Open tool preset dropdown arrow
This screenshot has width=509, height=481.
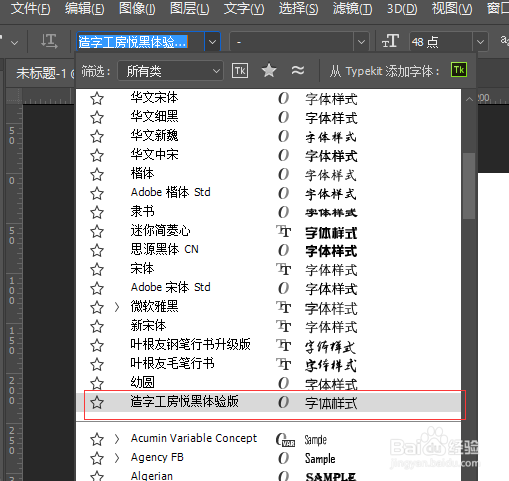(14, 43)
